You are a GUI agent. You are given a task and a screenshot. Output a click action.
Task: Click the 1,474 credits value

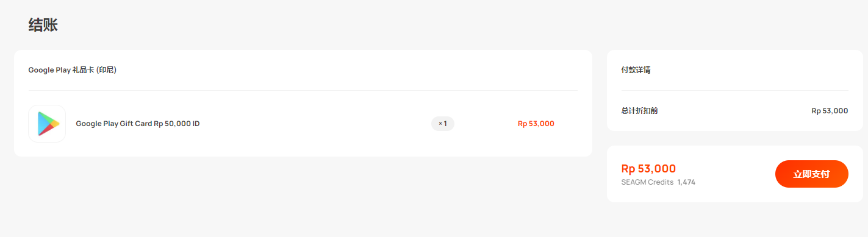pyautogui.click(x=686, y=182)
